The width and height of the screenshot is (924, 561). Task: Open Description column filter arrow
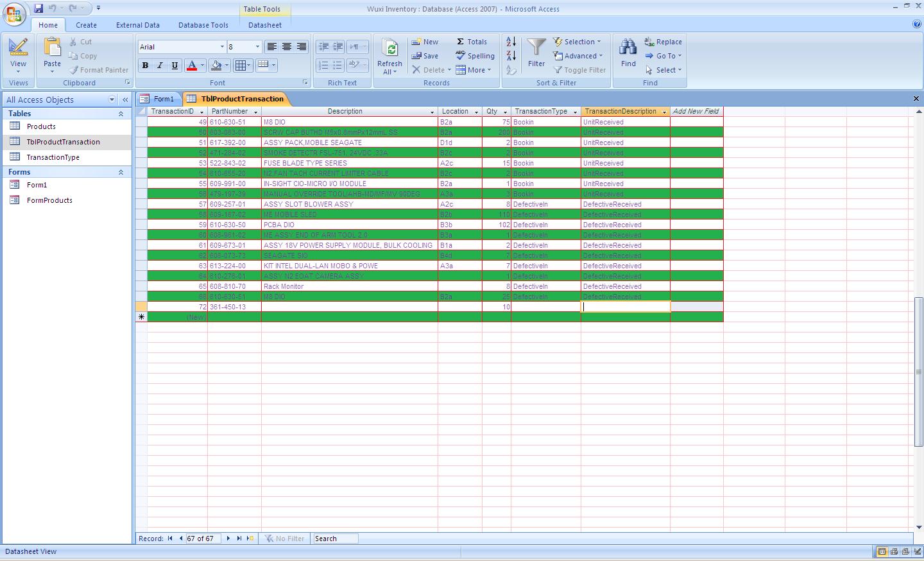tap(431, 112)
